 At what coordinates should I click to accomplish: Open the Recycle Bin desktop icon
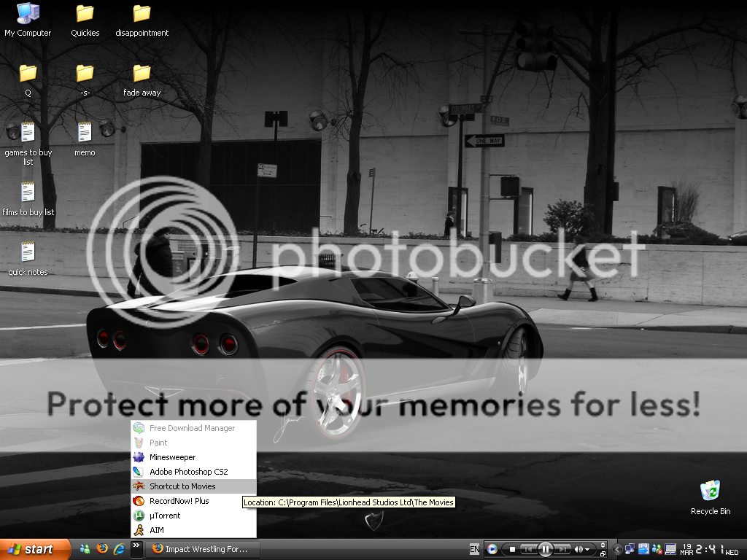point(710,492)
